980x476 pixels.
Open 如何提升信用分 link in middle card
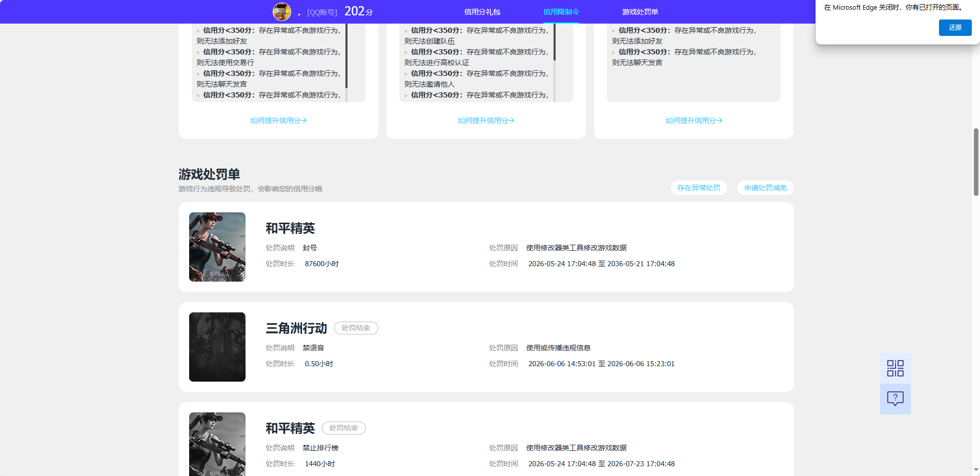(486, 121)
